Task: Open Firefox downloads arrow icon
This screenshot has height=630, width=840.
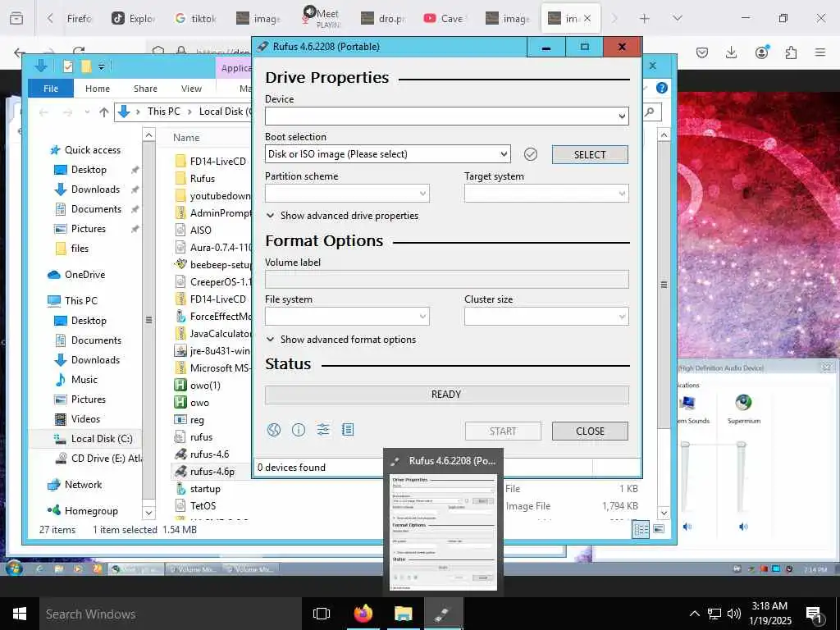Action: coord(731,52)
